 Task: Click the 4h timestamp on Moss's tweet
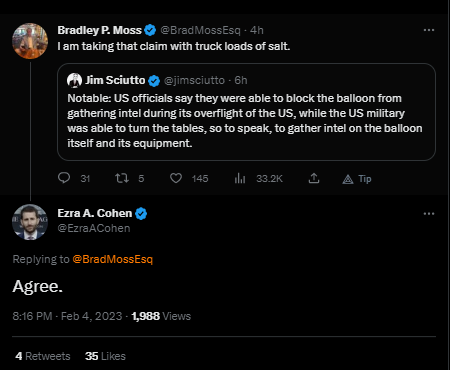point(257,30)
